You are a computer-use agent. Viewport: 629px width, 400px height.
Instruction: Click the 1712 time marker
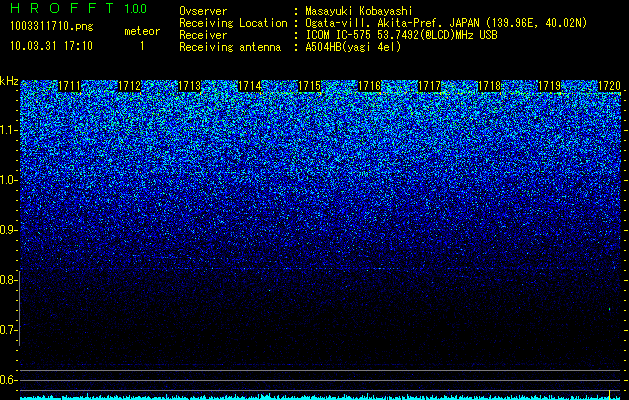(130, 86)
